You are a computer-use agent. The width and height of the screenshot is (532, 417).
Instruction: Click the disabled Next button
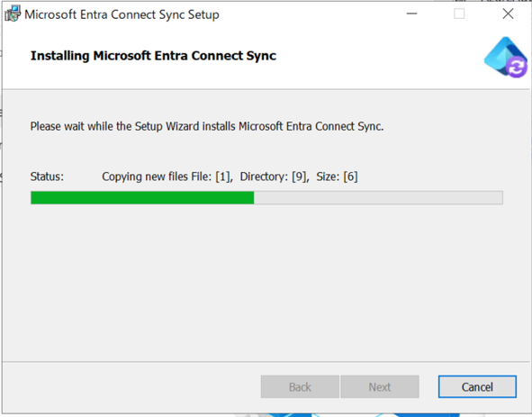(380, 386)
